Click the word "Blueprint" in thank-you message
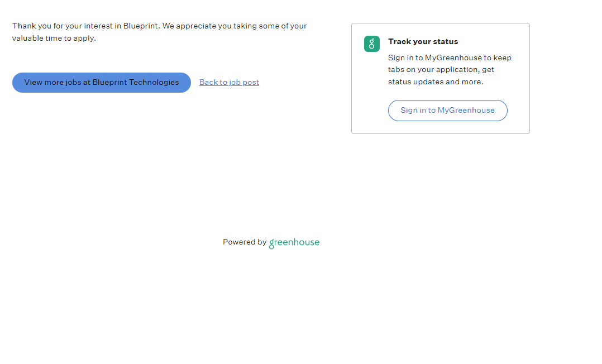 point(141,26)
